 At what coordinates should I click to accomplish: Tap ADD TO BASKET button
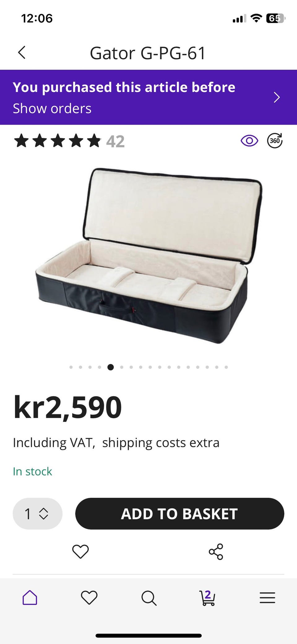(179, 514)
